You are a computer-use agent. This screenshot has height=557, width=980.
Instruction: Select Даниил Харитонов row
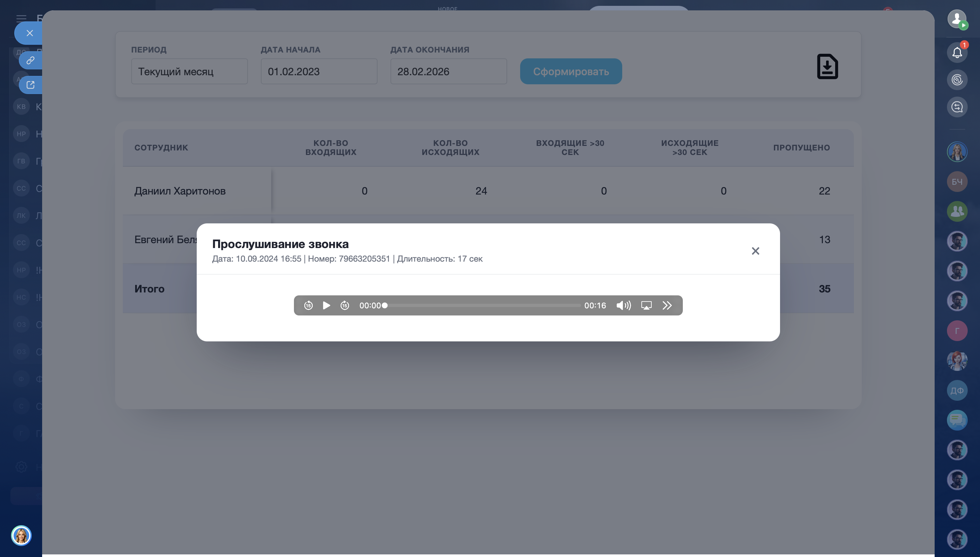(180, 191)
